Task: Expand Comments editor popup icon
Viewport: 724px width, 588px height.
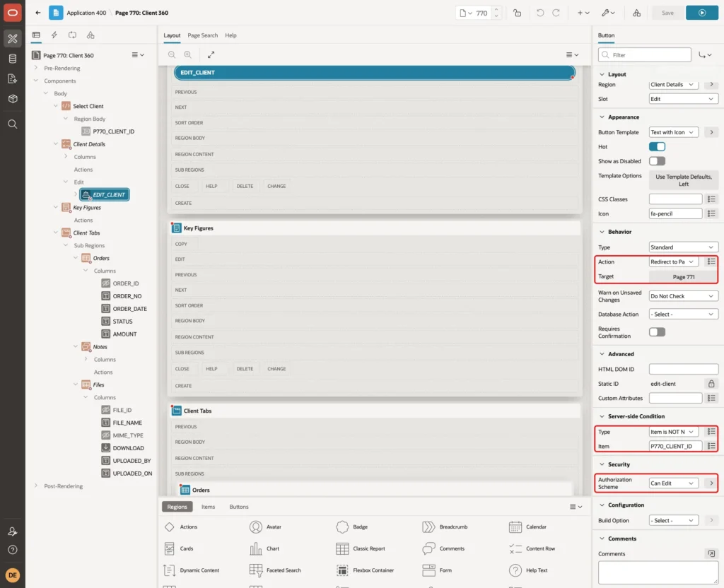Action: point(711,553)
